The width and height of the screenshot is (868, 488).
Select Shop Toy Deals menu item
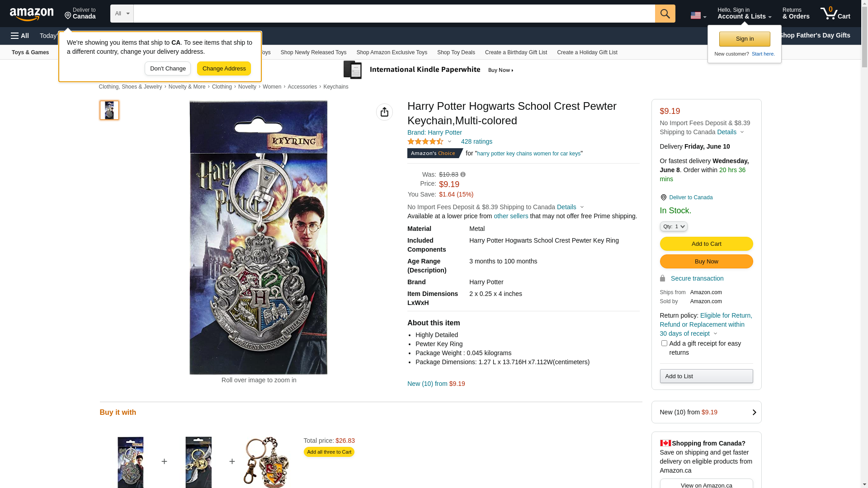click(456, 52)
